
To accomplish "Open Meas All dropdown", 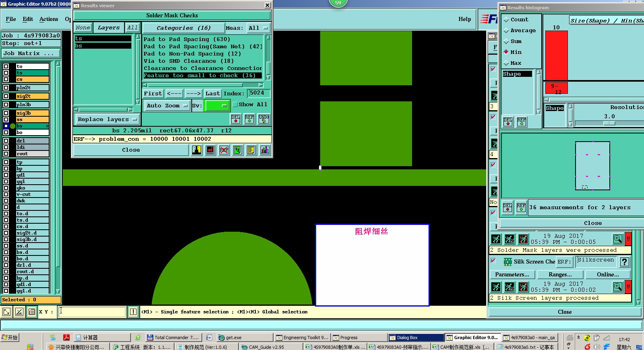I will (x=259, y=28).
